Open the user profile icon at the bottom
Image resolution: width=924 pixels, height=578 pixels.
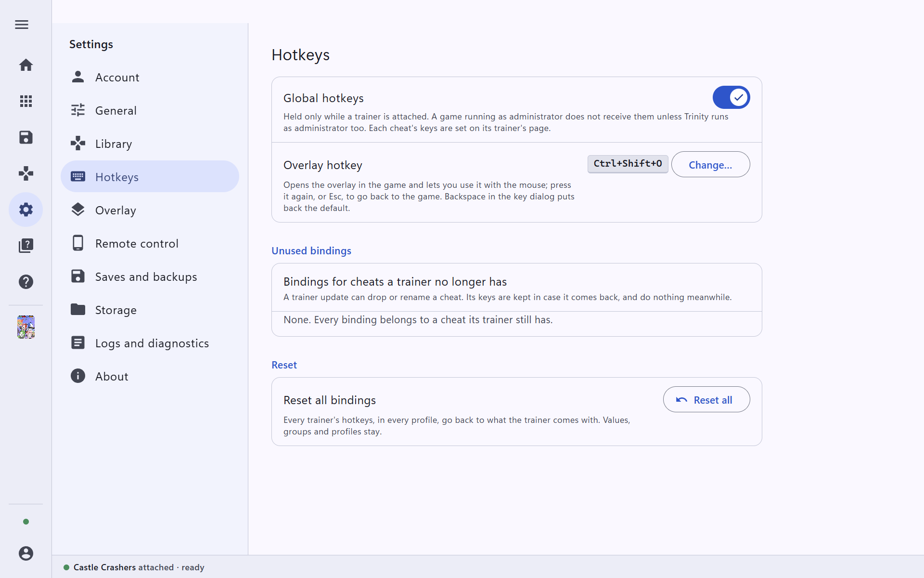[26, 553]
